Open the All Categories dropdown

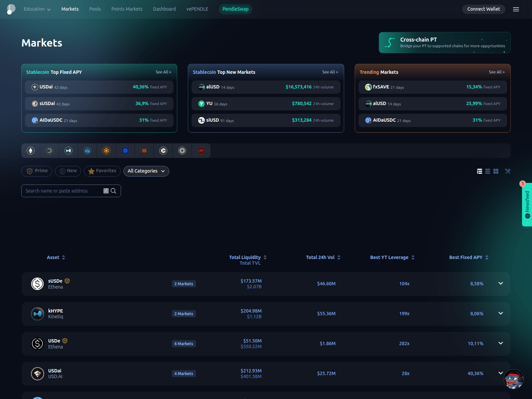pos(146,171)
